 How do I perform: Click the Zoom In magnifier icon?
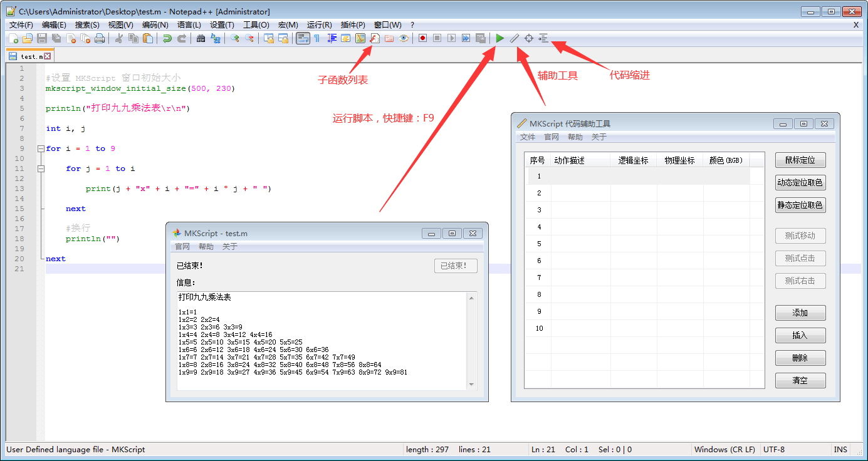[234, 38]
